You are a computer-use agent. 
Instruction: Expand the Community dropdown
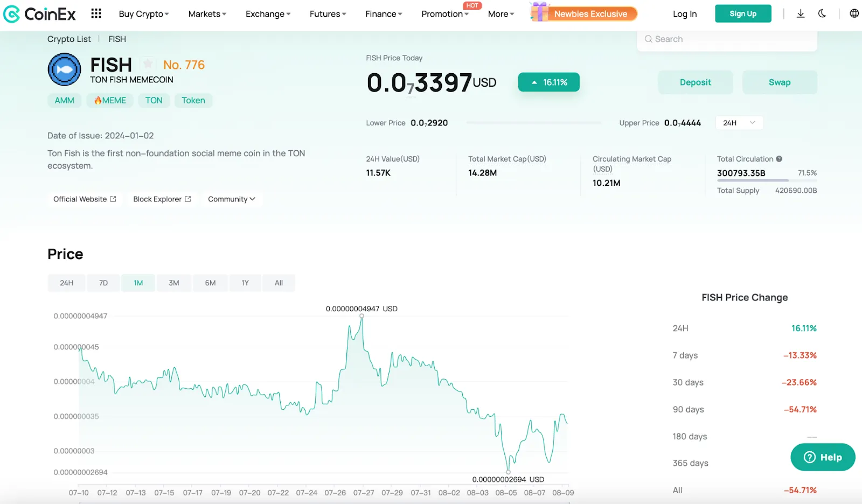(x=232, y=199)
